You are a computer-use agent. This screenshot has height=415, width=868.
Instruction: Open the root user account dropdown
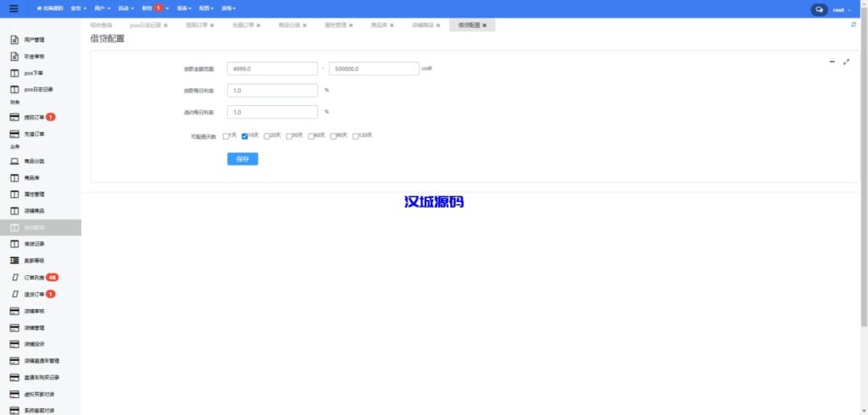tap(842, 9)
